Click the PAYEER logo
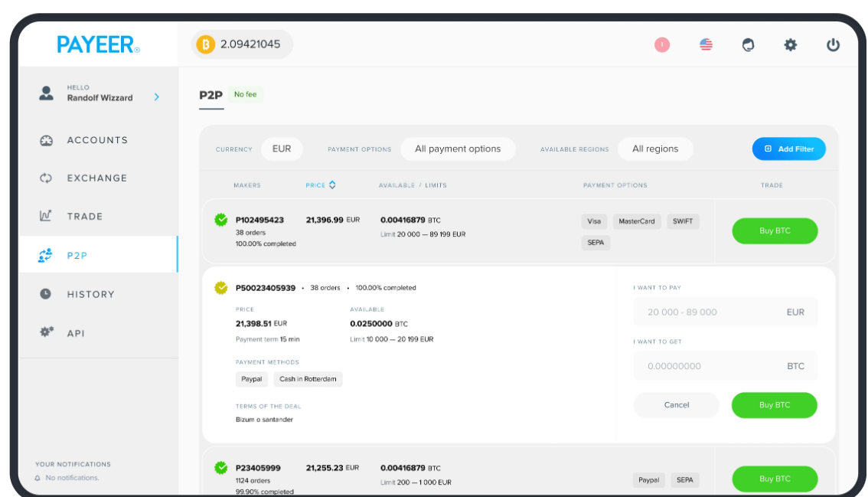 pyautogui.click(x=98, y=44)
